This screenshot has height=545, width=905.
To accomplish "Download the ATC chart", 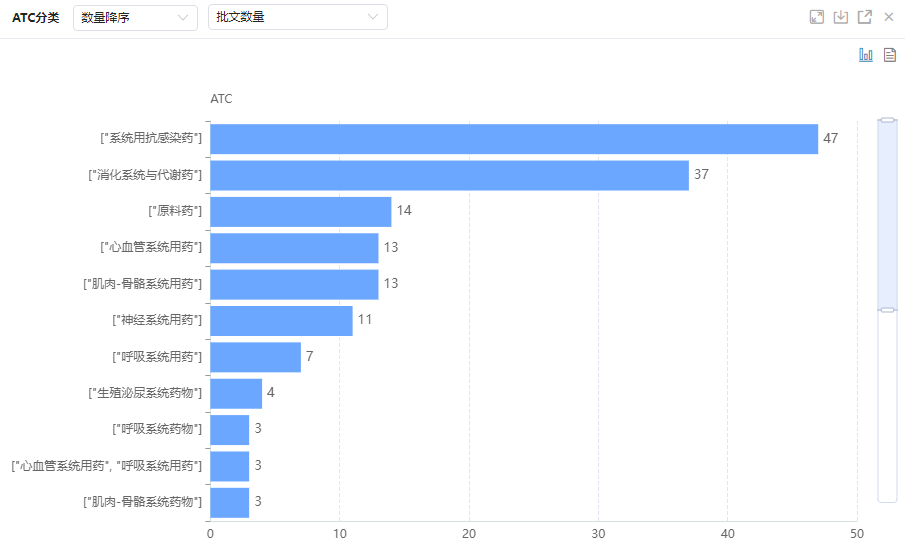I will tap(841, 17).
